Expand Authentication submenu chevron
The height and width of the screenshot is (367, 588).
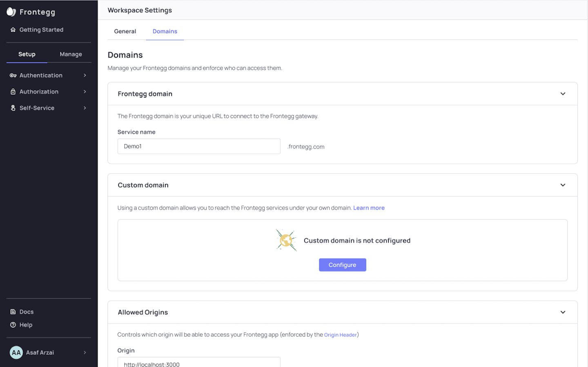85,76
